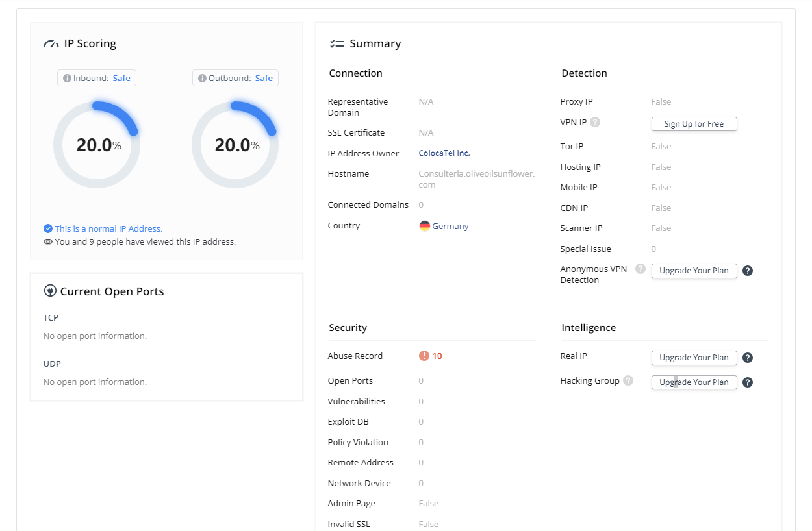Viewport: 812px width, 531px height.
Task: Click the Current Open Ports heading
Action: [x=112, y=291]
